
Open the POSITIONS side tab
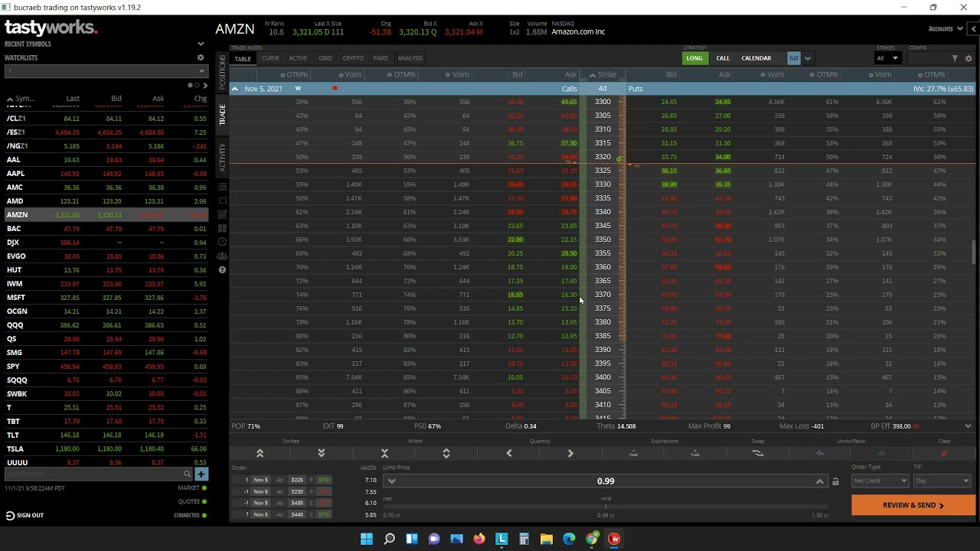tap(223, 70)
